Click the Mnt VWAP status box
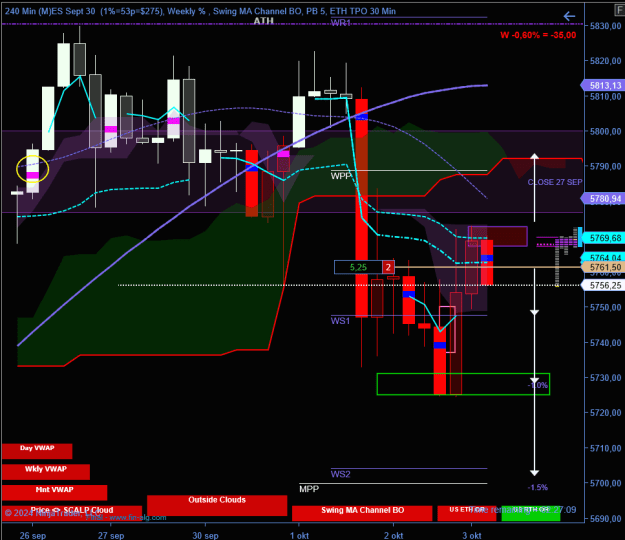Image resolution: width=625 pixels, height=540 pixels. coord(55,493)
